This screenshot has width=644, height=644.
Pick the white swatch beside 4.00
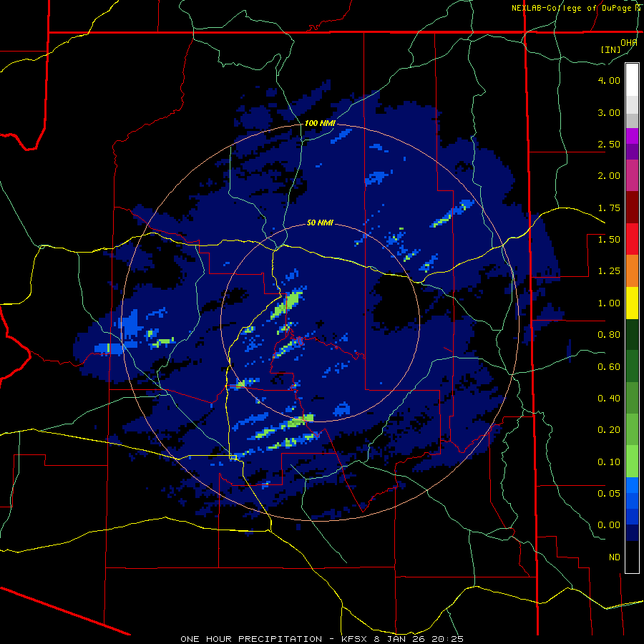click(x=632, y=80)
